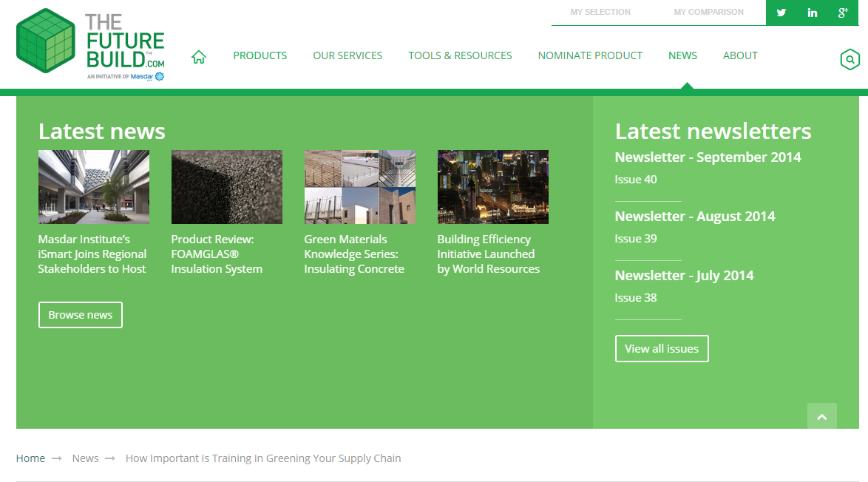Open Newsletter - September 2014 link

pos(708,157)
